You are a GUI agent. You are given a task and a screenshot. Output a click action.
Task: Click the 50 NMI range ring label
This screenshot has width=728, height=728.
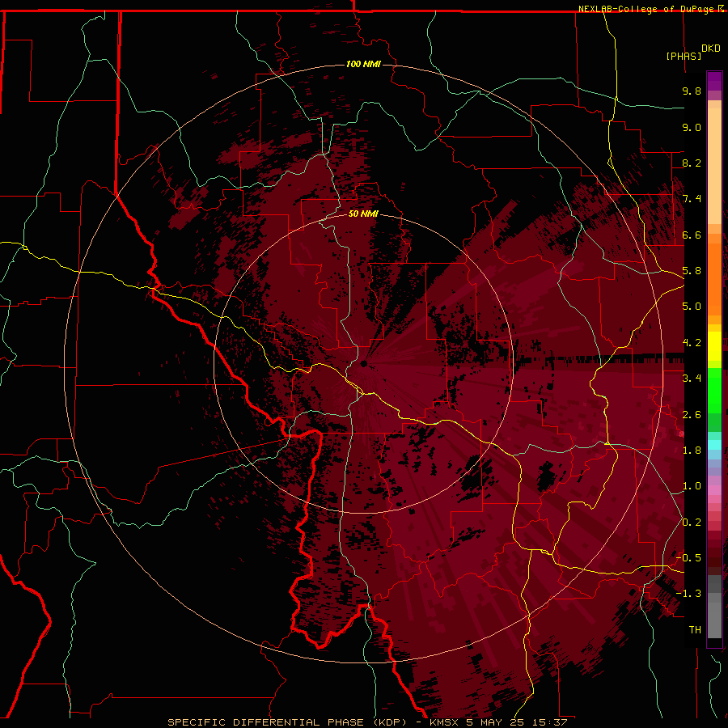(363, 214)
